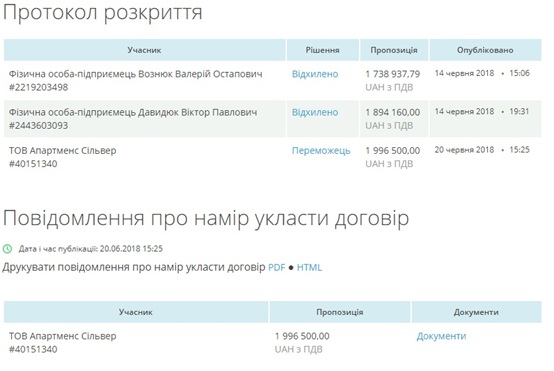This screenshot has height=371, width=554.
Task: Select ТОВ Апартменс Сільвер in protocol table
Action: click(63, 157)
